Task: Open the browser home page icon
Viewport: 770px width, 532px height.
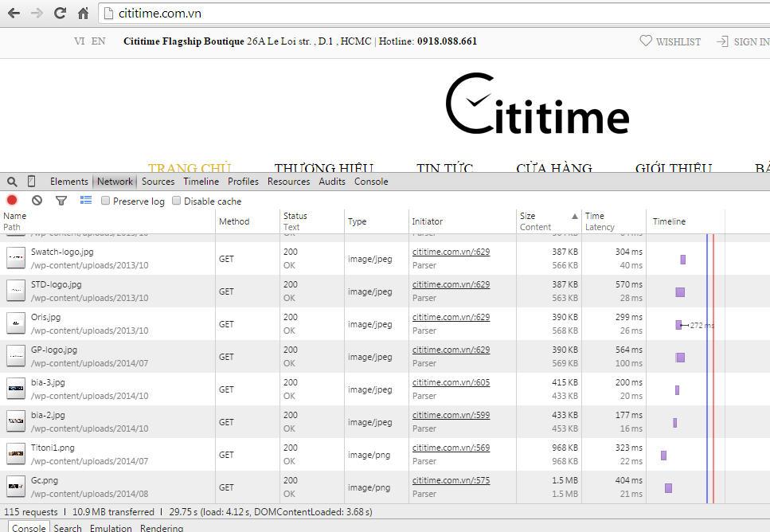Action: pyautogui.click(x=84, y=14)
